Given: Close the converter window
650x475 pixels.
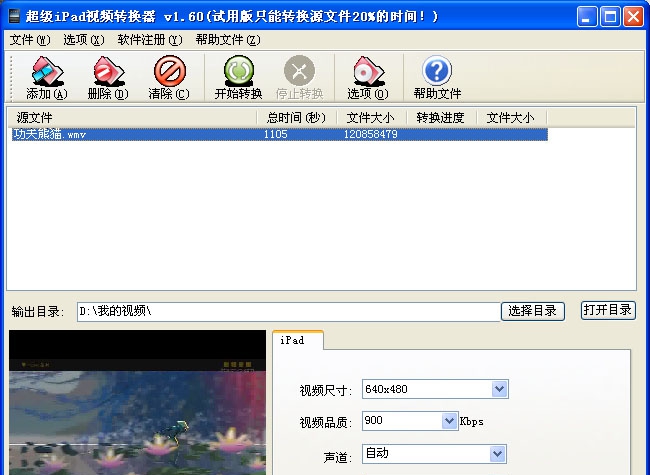Looking at the screenshot, I should tap(633, 17).
